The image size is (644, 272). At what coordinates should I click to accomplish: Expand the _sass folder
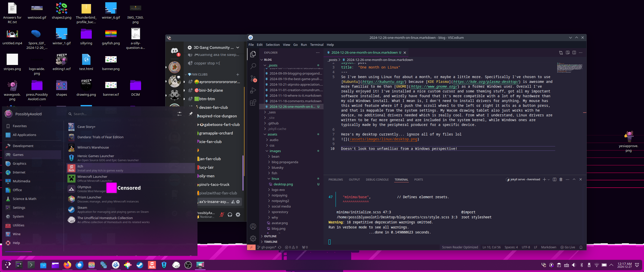point(271,112)
